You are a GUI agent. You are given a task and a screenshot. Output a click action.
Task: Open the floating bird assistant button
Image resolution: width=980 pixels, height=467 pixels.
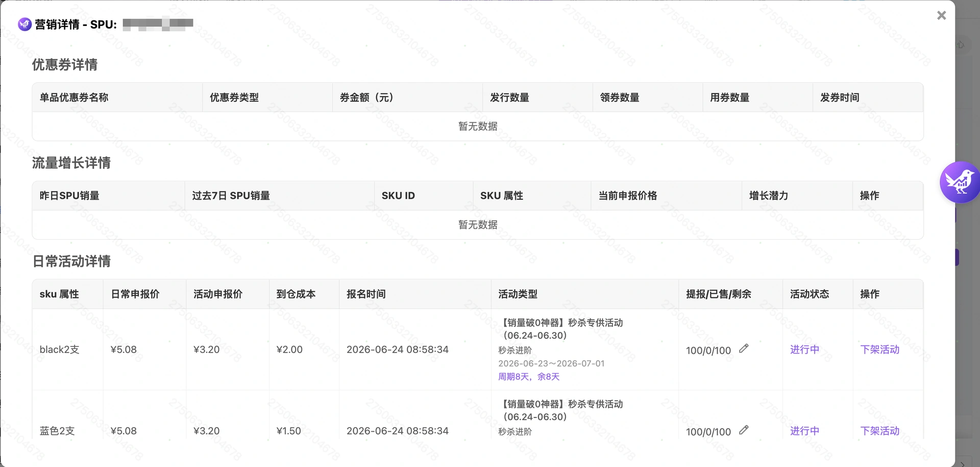tap(960, 182)
